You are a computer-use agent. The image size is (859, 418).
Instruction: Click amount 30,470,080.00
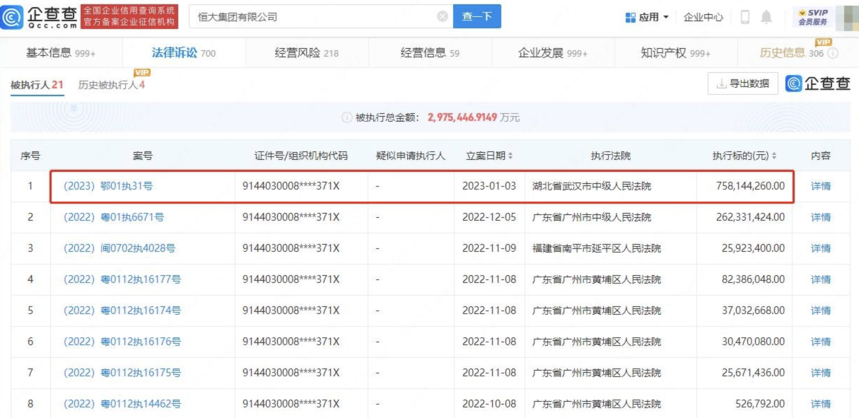(x=754, y=342)
